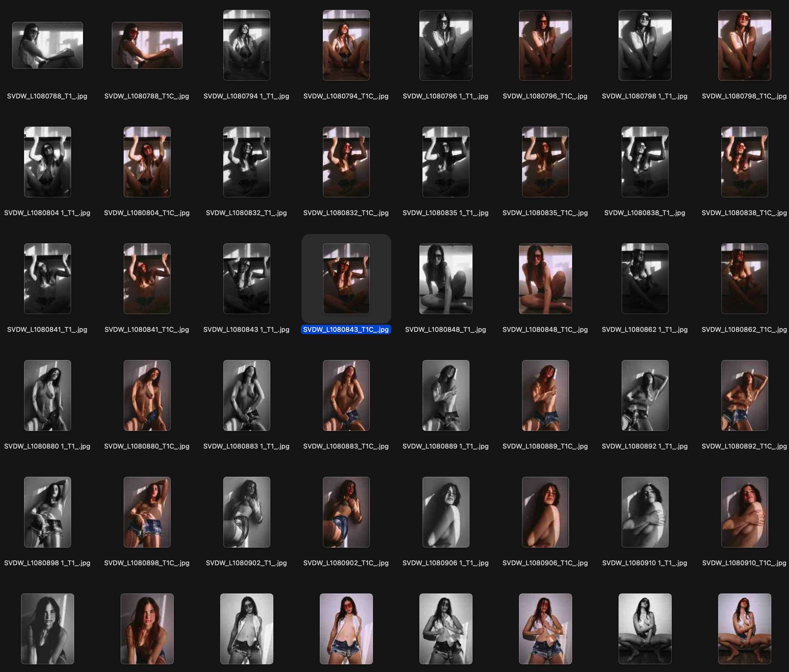Viewport: 789px width, 672px height.
Task: Select file SVDW_L1080889 1_T1_.jpg
Action: [x=446, y=395]
